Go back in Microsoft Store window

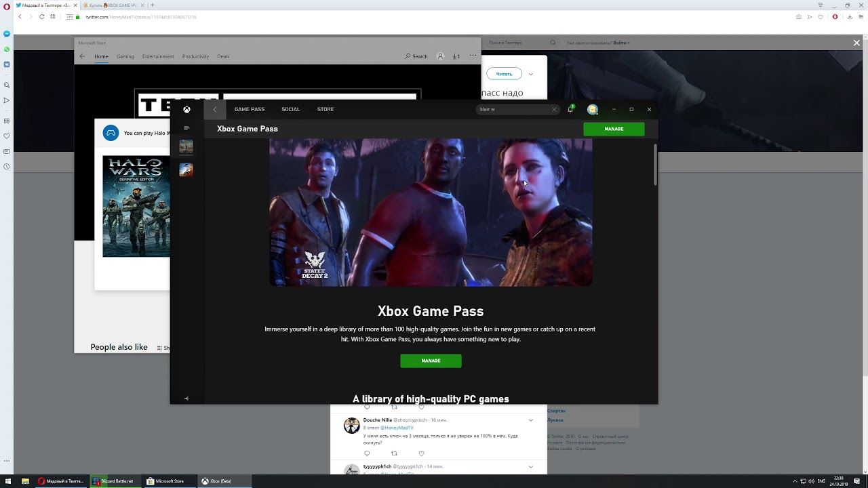click(x=83, y=56)
